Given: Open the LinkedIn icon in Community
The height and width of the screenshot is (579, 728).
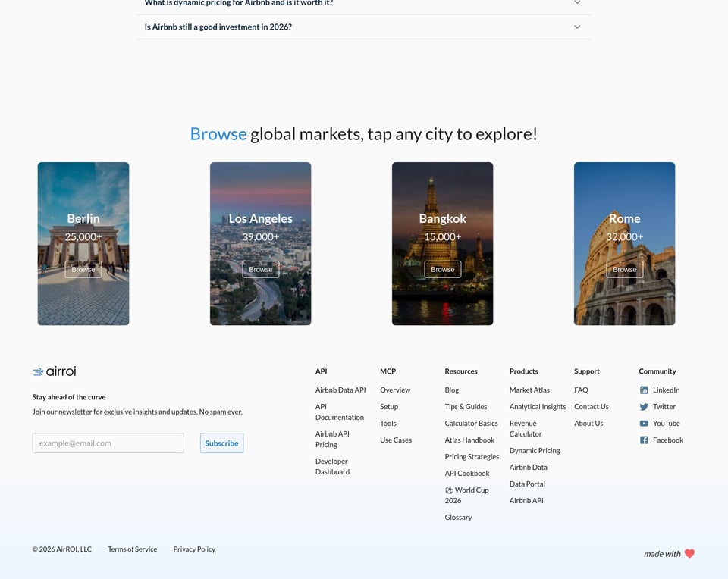Looking at the screenshot, I should coord(644,390).
